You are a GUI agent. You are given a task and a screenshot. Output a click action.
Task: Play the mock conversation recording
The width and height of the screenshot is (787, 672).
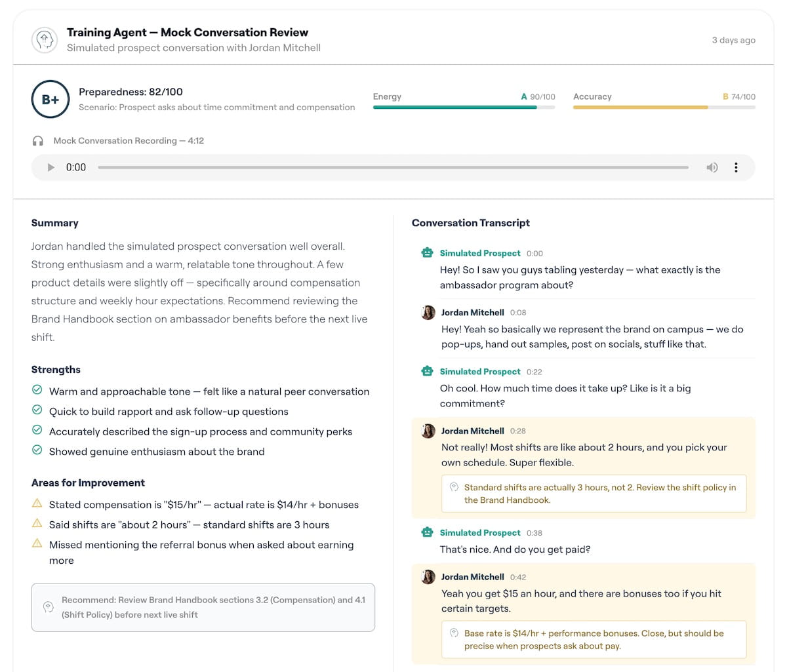pos(51,167)
